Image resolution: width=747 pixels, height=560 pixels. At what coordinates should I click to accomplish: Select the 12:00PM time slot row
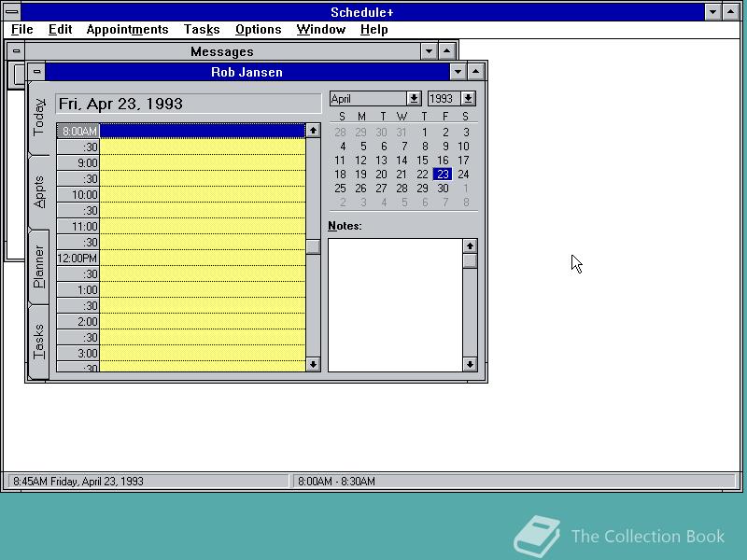181,259
